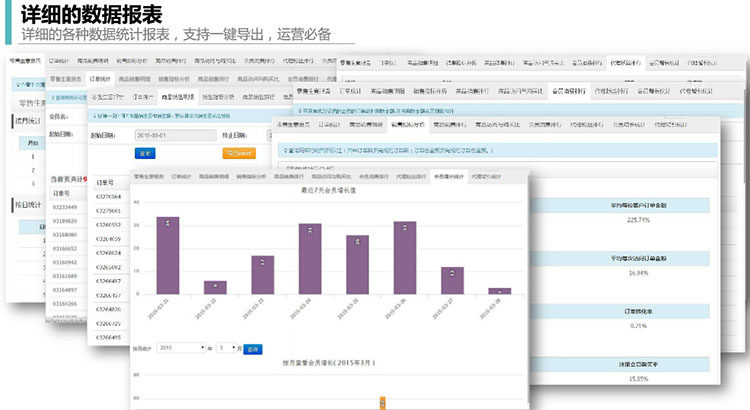Click order number 03166652

point(65,249)
